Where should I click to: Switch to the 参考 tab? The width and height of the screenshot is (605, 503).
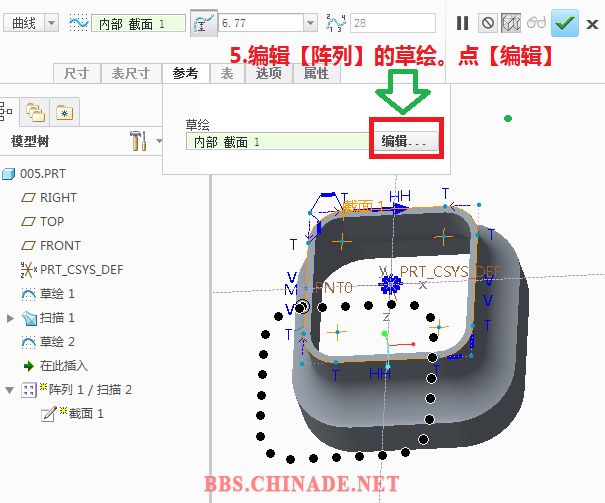[x=186, y=73]
